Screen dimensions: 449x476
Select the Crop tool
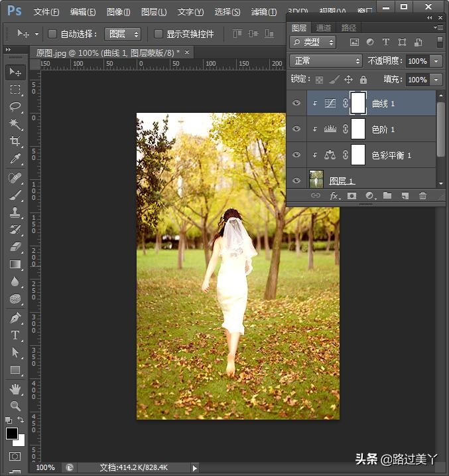(15, 141)
